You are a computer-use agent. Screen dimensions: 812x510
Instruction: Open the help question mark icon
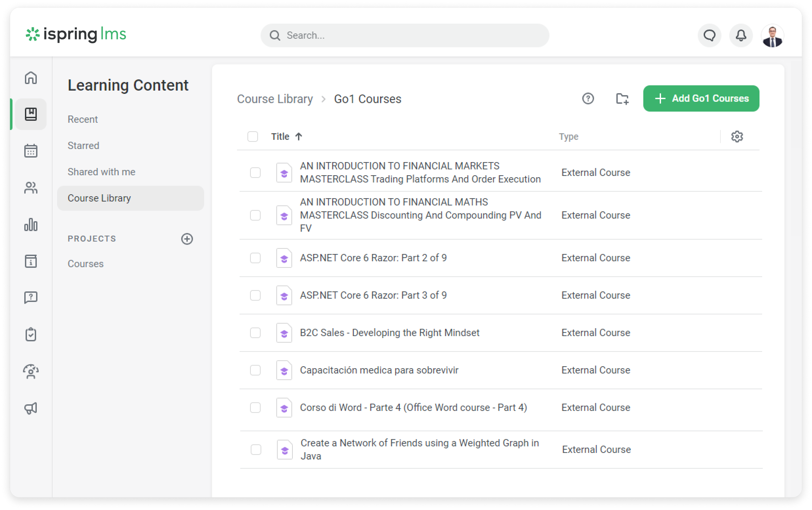(588, 99)
